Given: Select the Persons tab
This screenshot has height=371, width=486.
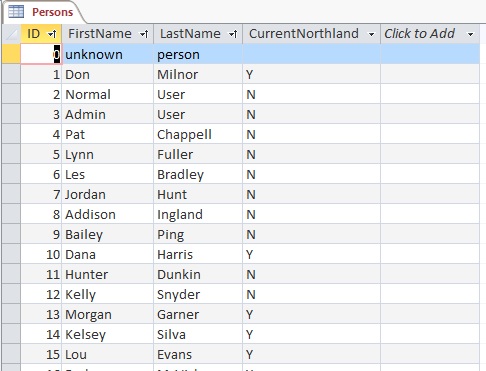Looking at the screenshot, I should pos(42,12).
